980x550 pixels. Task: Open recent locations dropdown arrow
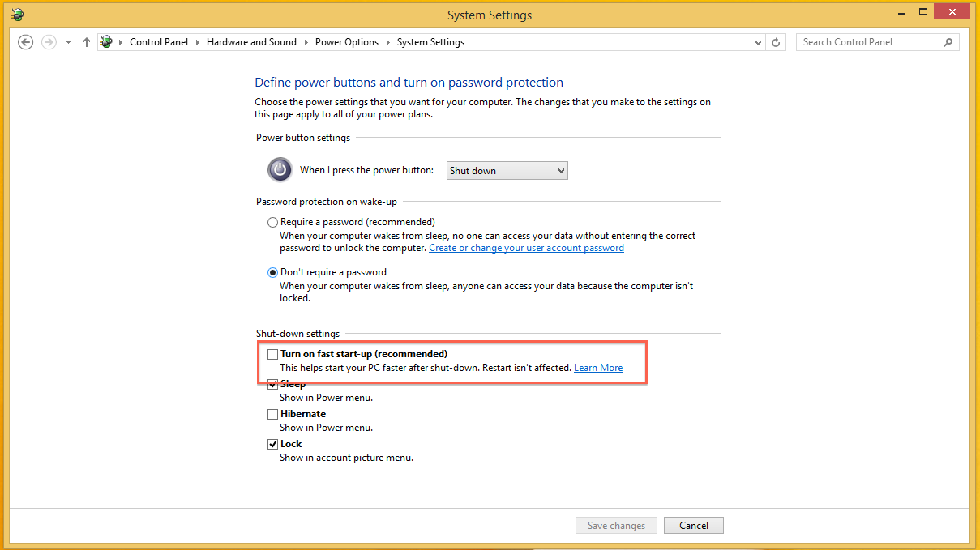68,42
